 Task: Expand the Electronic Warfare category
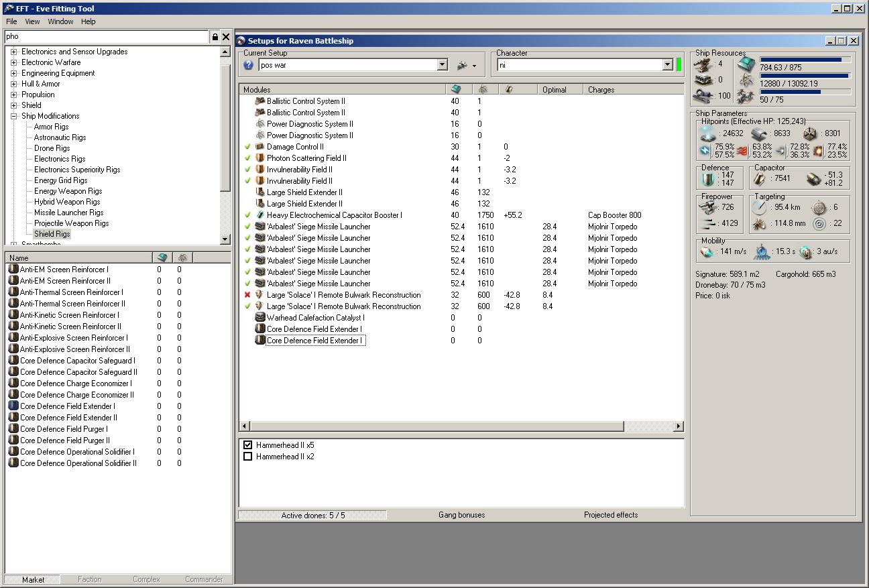pos(13,62)
